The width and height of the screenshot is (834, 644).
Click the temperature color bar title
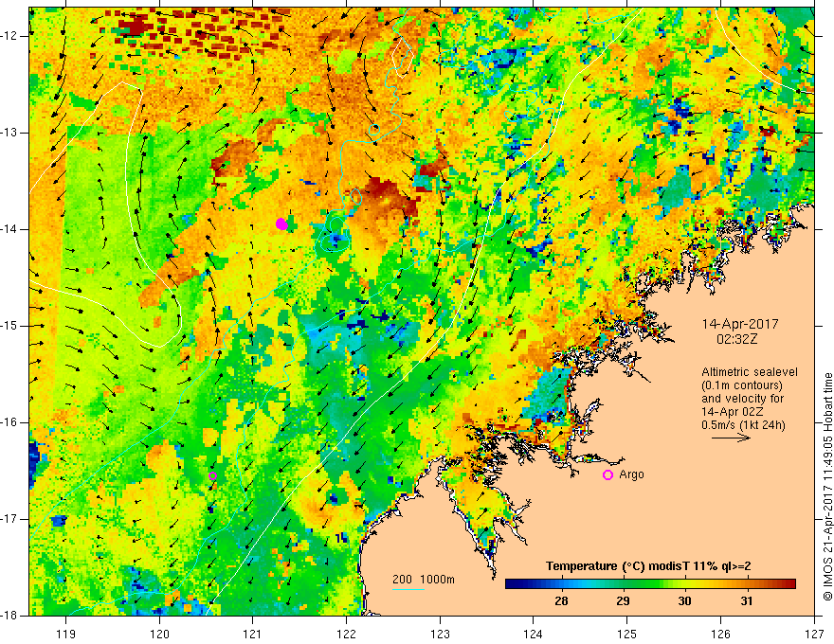coord(648,566)
